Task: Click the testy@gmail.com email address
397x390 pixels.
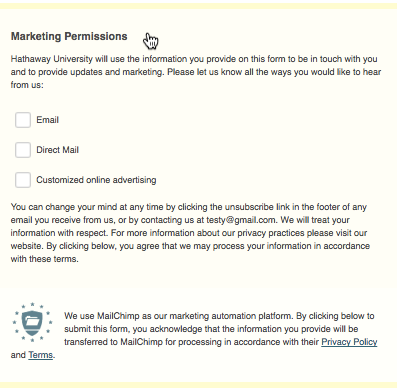Action: pos(241,220)
